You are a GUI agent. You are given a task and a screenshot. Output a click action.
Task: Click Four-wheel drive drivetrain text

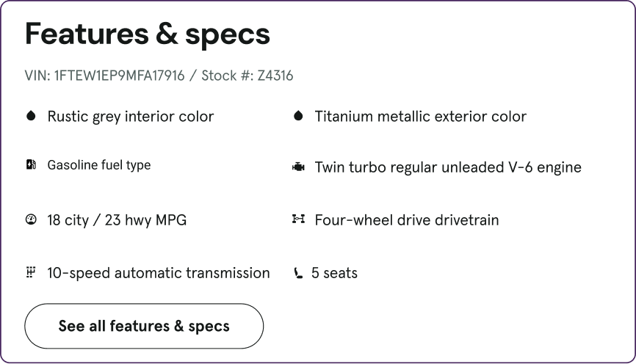407,220
